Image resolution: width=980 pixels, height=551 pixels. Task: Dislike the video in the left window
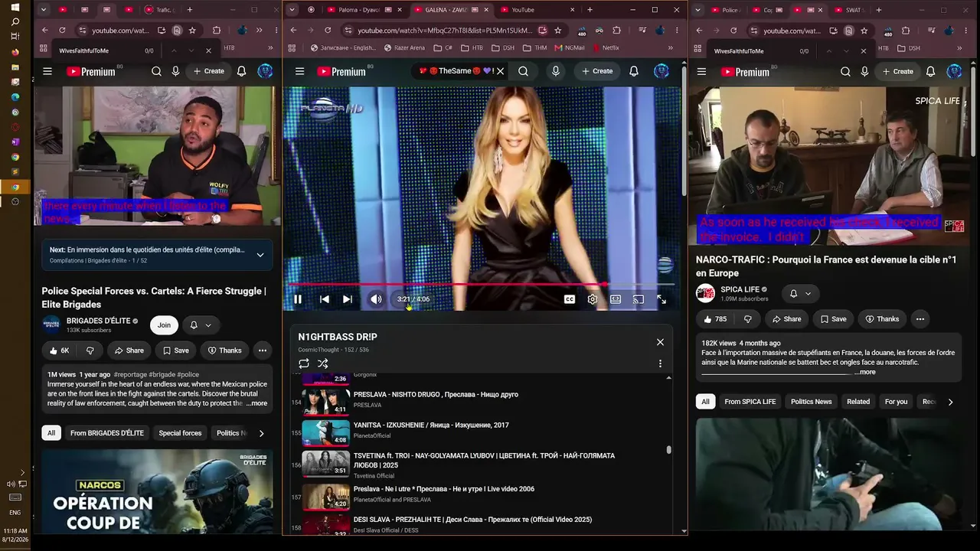pyautogui.click(x=90, y=350)
